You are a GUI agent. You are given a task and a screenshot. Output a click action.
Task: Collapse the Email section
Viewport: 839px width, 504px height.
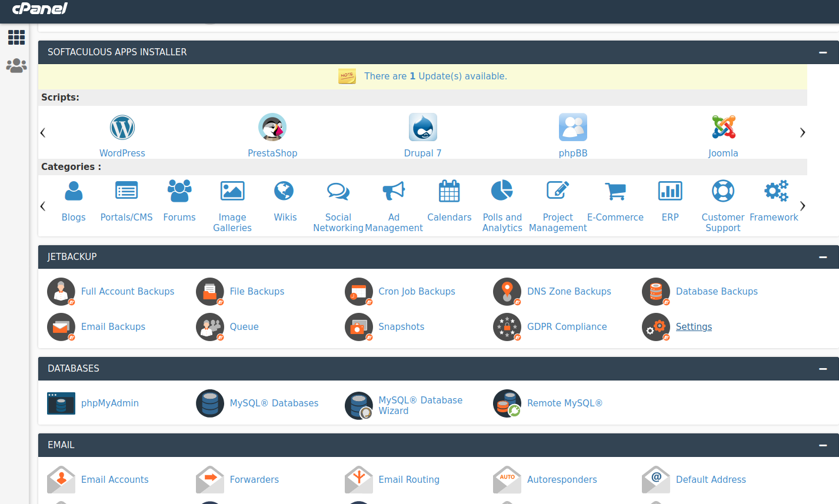(823, 445)
